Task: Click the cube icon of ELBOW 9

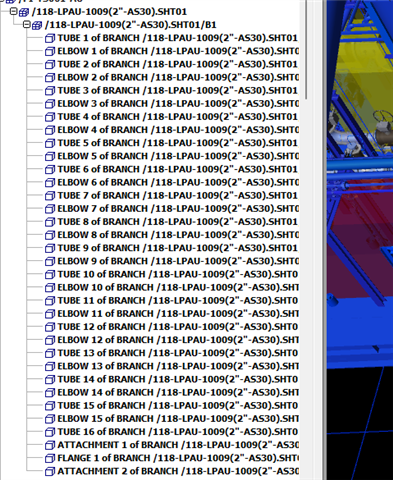Action: pos(50,262)
